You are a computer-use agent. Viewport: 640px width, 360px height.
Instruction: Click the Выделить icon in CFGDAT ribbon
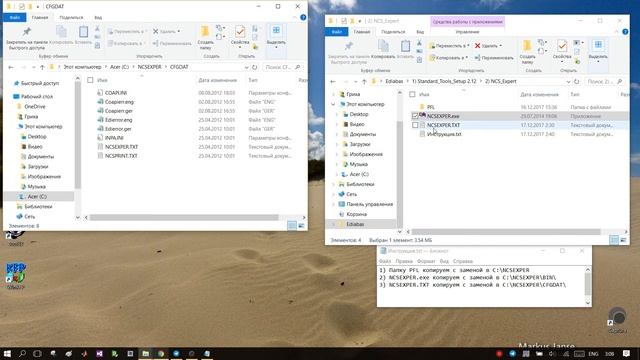276,31
